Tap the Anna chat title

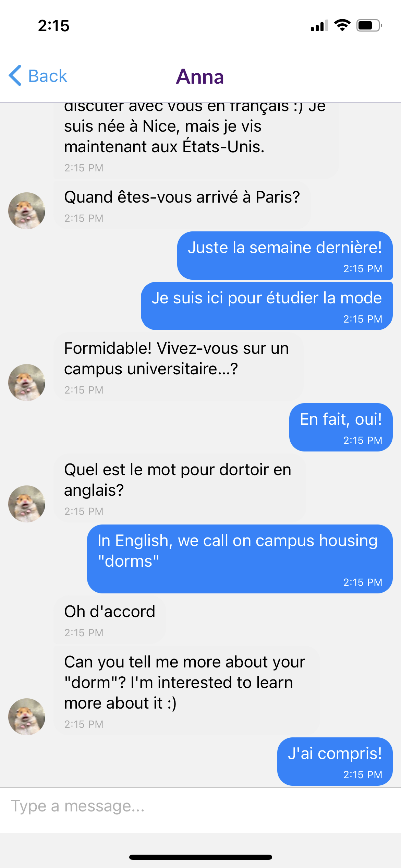tap(200, 76)
